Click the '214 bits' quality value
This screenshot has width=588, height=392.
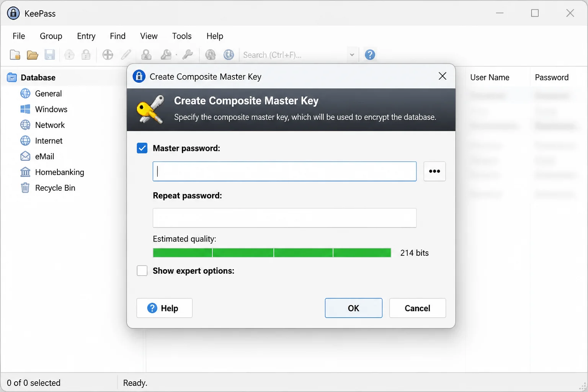(414, 253)
